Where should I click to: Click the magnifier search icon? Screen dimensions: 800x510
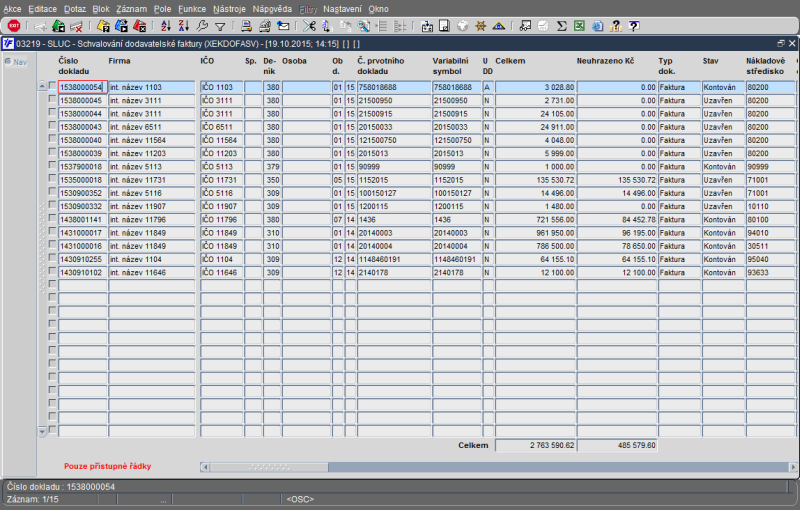363,26
